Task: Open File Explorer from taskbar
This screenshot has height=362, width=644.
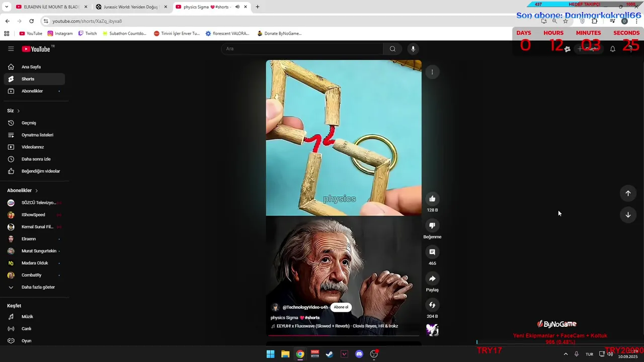Action: 285,354
